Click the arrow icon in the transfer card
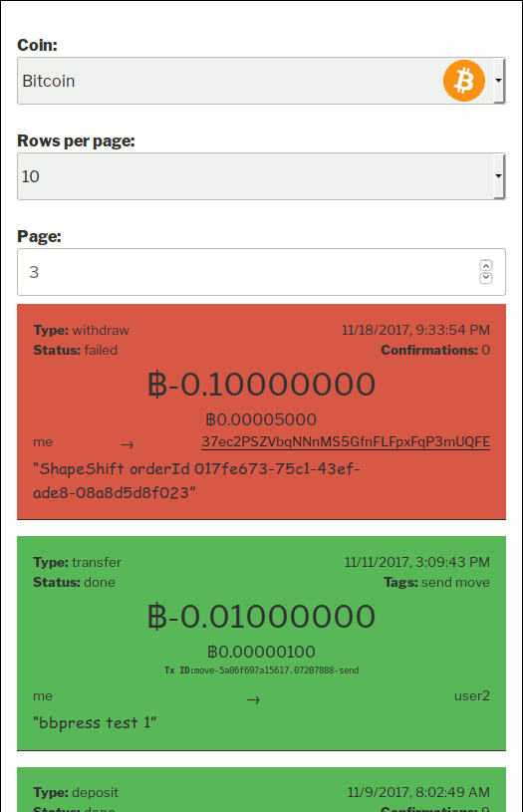523x812 pixels. click(x=253, y=700)
